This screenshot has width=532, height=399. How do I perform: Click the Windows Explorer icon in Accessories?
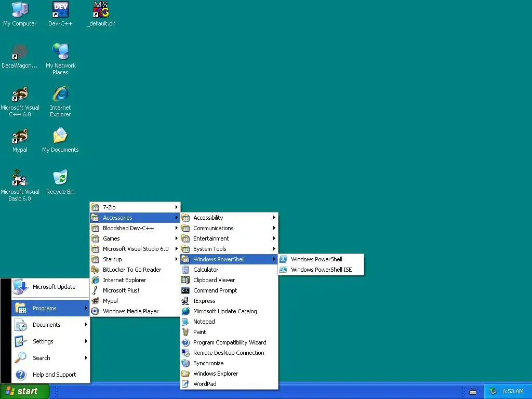[185, 374]
